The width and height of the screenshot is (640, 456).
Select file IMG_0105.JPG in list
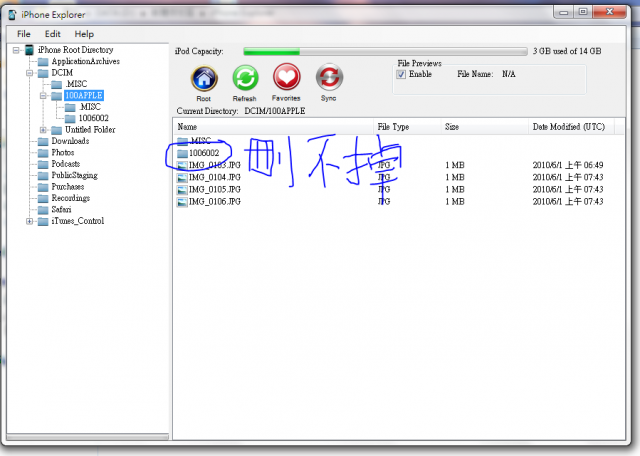click(x=215, y=190)
